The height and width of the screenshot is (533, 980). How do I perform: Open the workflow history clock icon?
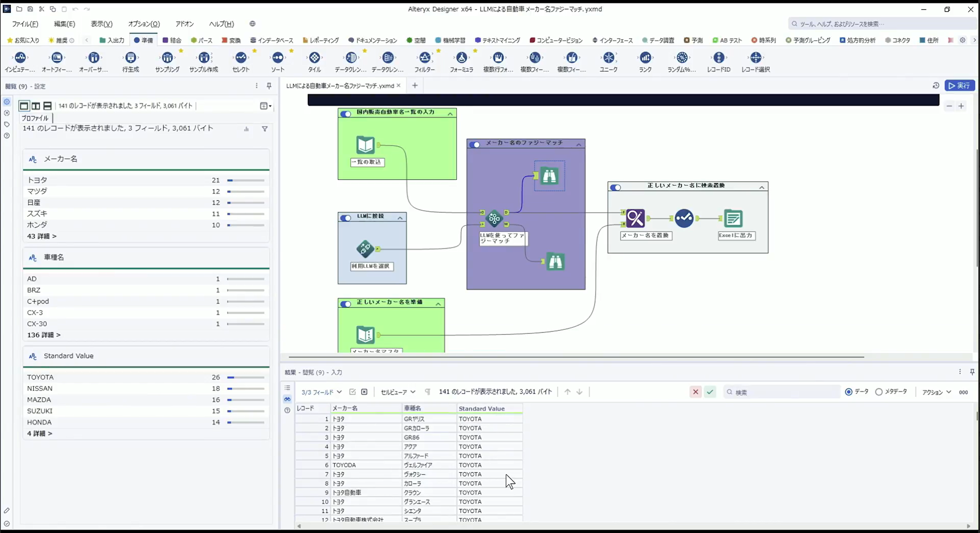point(936,86)
